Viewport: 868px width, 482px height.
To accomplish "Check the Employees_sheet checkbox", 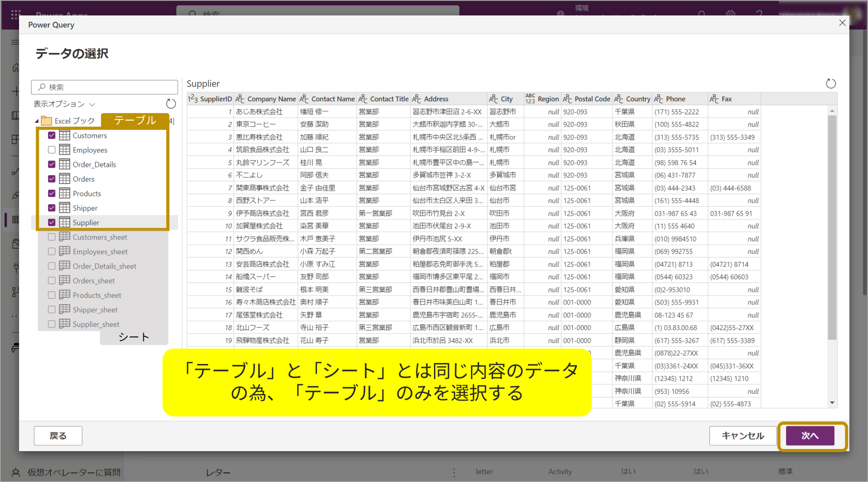I will (x=52, y=251).
